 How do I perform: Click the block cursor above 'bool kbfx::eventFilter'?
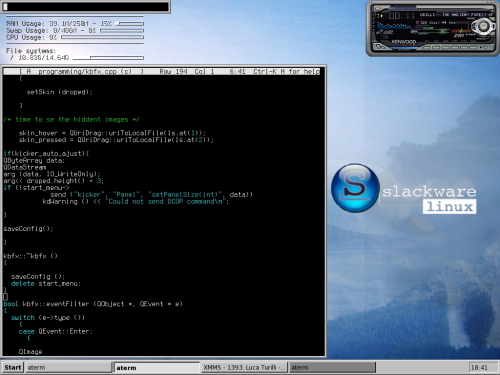tap(5, 297)
